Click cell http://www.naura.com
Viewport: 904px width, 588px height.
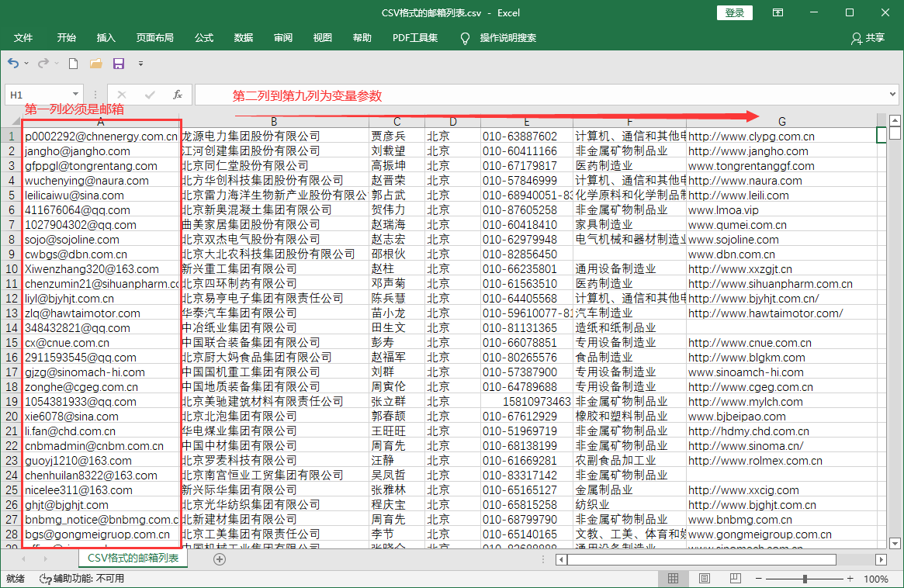781,181
